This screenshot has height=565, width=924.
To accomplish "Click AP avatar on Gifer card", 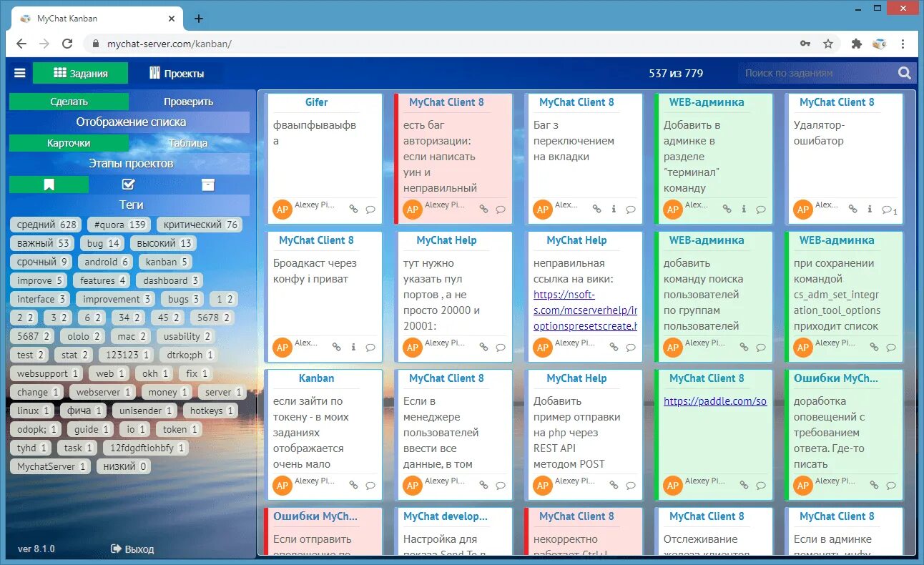I will (282, 210).
